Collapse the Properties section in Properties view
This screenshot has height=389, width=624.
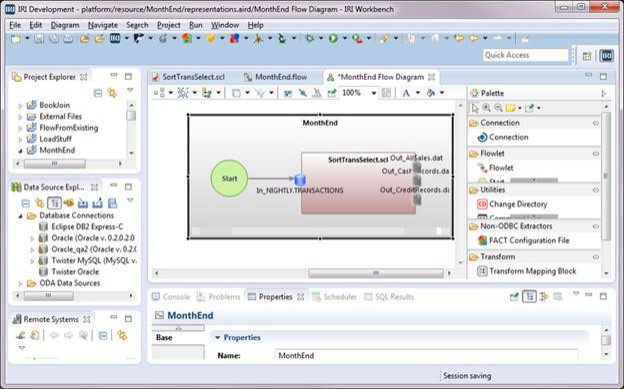217,338
